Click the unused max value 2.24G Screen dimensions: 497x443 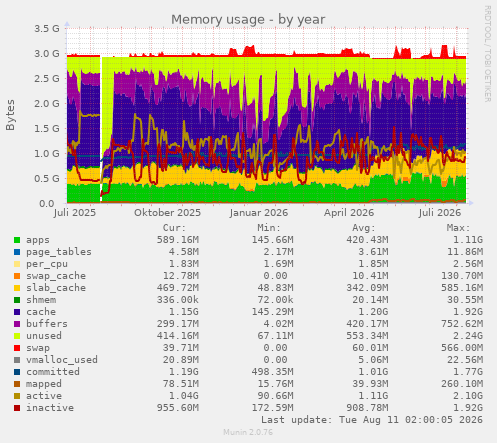click(x=468, y=336)
